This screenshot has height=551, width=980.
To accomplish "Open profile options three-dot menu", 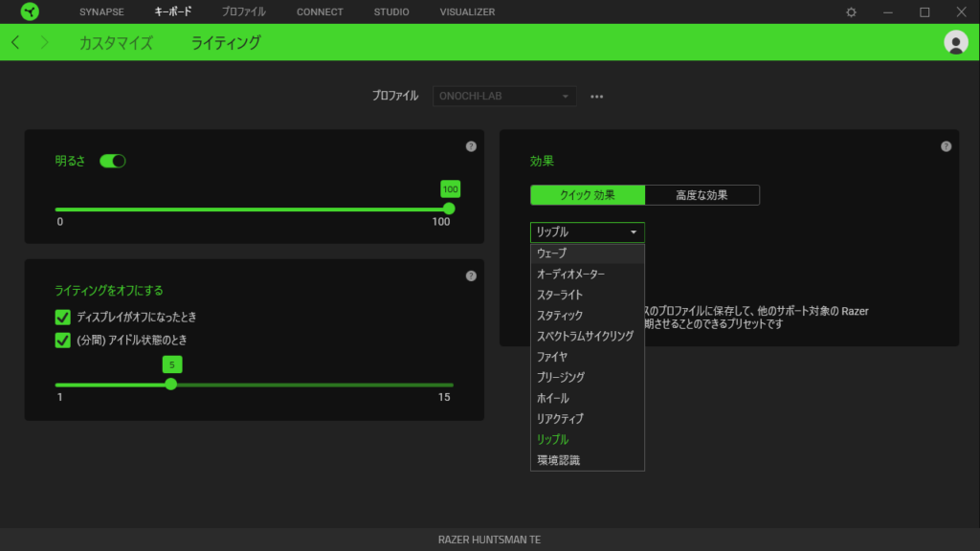I will point(597,97).
